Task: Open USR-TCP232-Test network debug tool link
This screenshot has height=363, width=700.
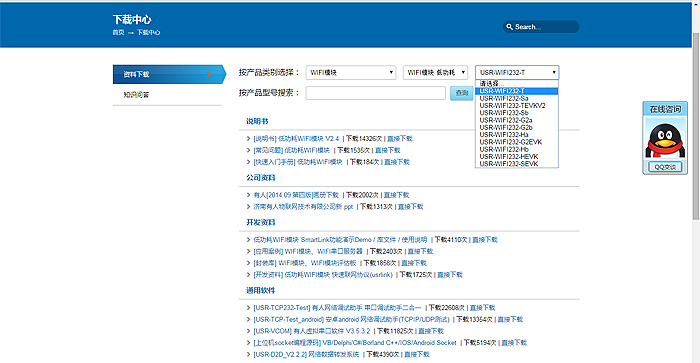Action: click(337, 308)
